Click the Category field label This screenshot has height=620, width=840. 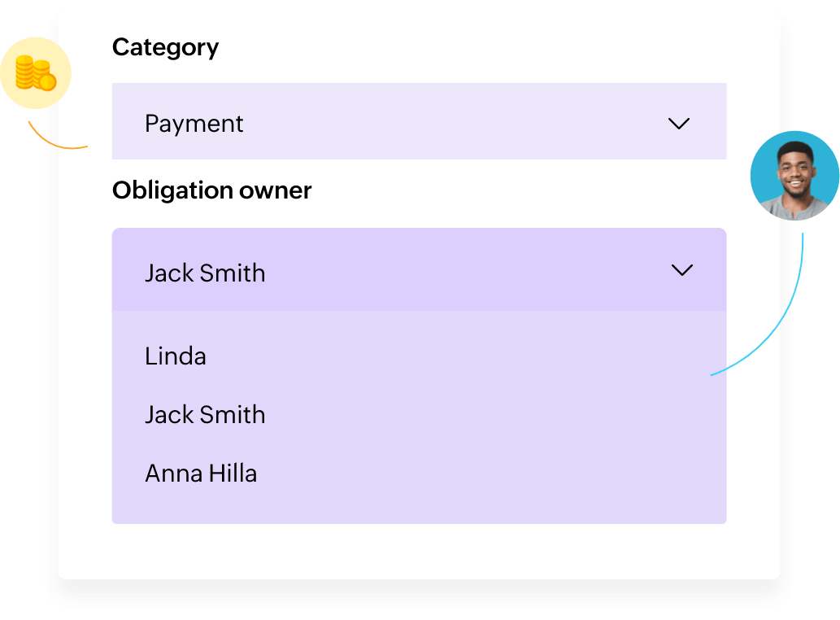165,47
